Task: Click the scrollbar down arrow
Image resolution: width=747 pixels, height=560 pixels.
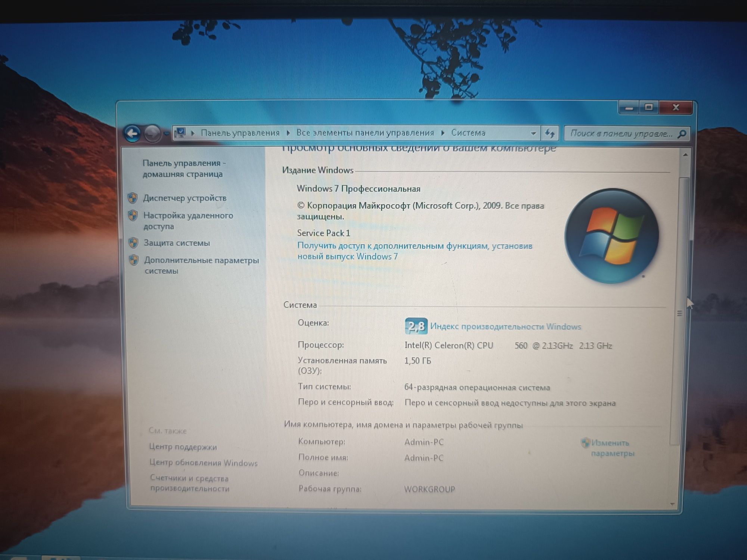Action: point(672,504)
